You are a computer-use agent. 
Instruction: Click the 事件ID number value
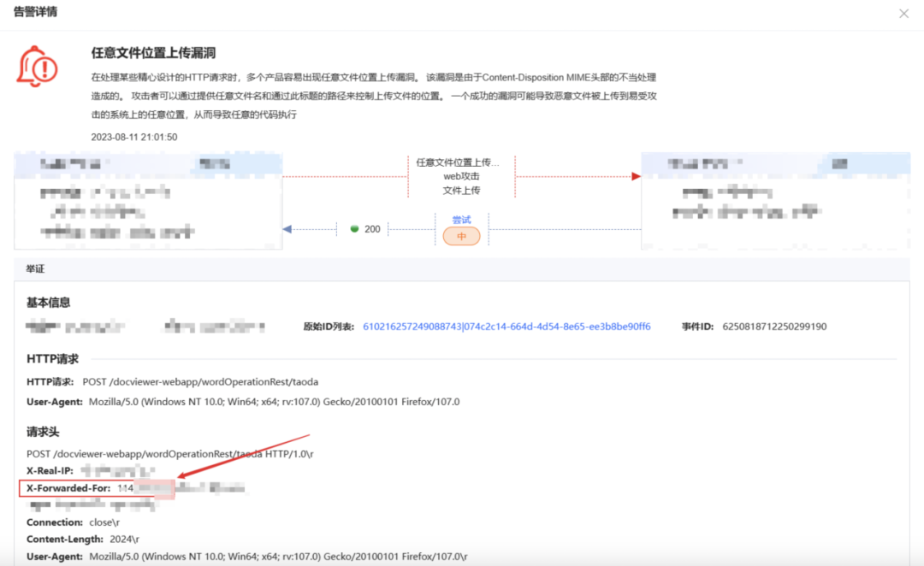click(x=774, y=327)
